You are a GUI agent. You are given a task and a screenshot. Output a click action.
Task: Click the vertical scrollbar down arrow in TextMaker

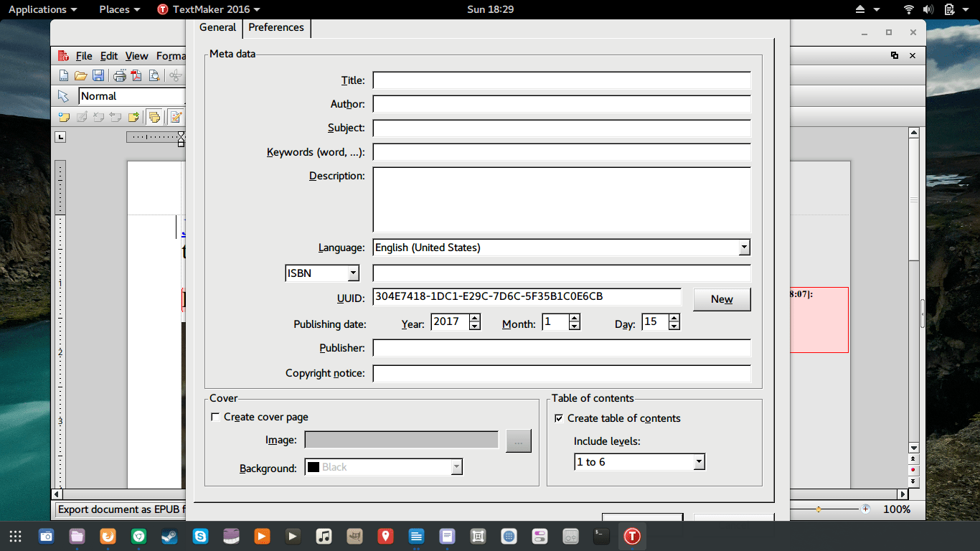[x=913, y=447]
